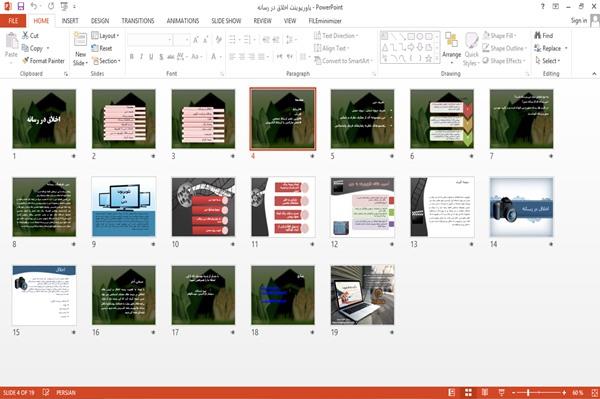The image size is (600, 399).
Task: Click the Replace icon
Action: [538, 48]
